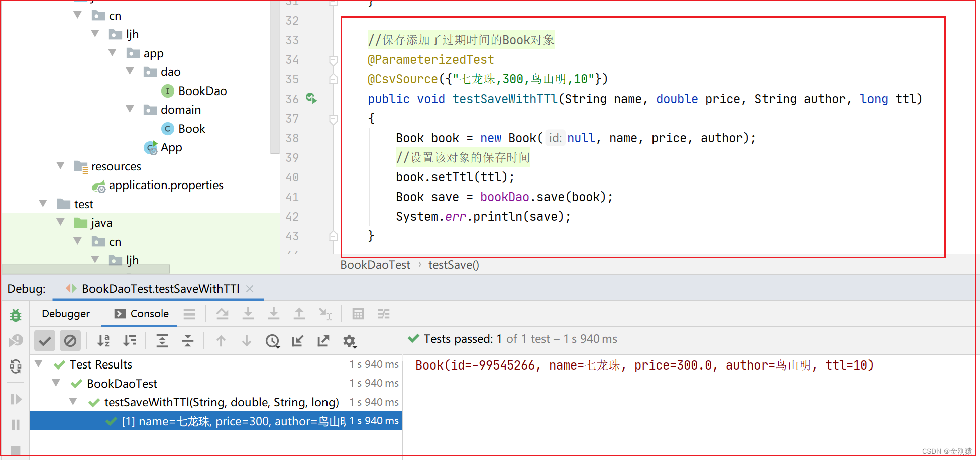980x460 pixels.
Task: Export the test results
Action: (x=323, y=340)
